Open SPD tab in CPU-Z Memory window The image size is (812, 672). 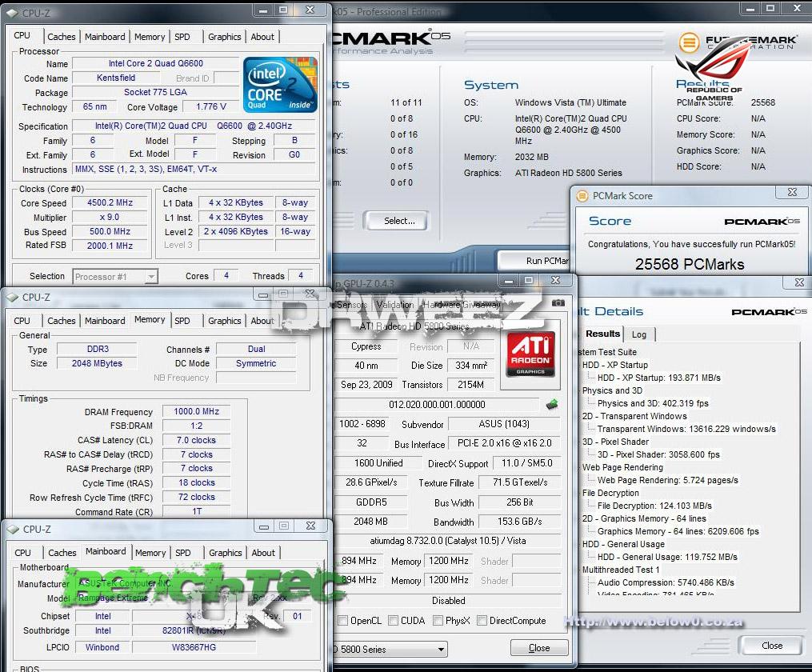[182, 321]
